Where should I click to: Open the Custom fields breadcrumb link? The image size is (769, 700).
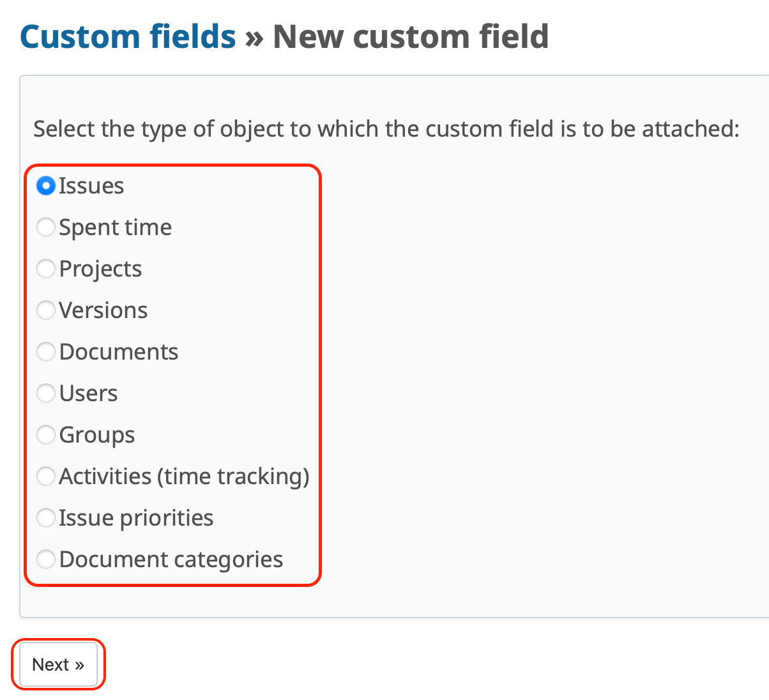tap(127, 36)
